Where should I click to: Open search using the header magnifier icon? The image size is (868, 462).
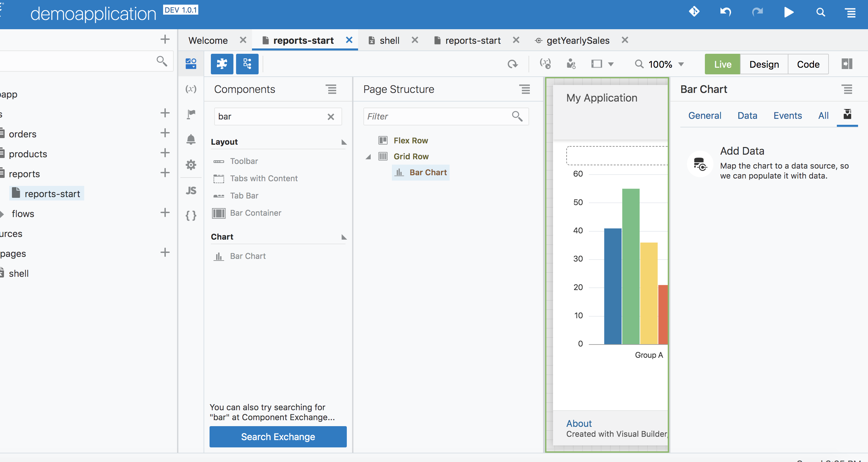coord(821,13)
